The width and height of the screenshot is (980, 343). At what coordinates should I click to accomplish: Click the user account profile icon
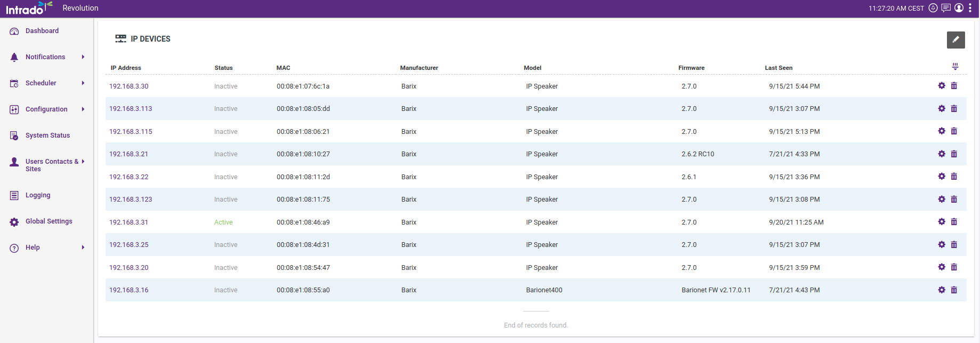(959, 8)
